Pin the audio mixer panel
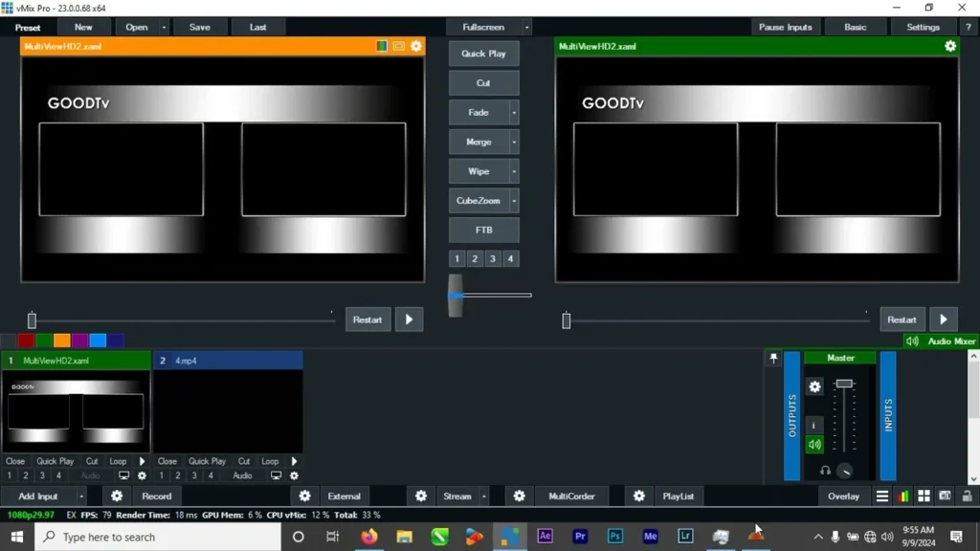The width and height of the screenshot is (980, 551). (773, 358)
